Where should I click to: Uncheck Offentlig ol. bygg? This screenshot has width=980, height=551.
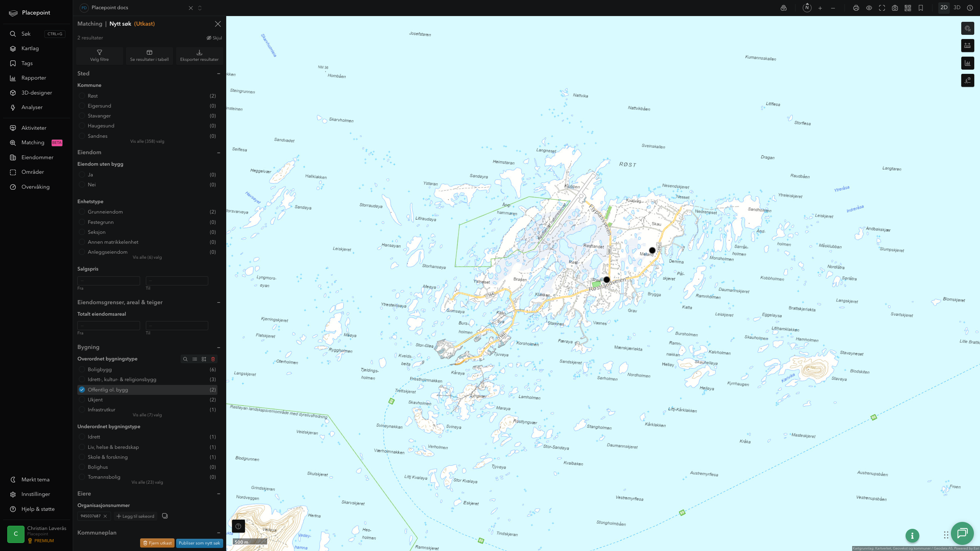coord(82,390)
